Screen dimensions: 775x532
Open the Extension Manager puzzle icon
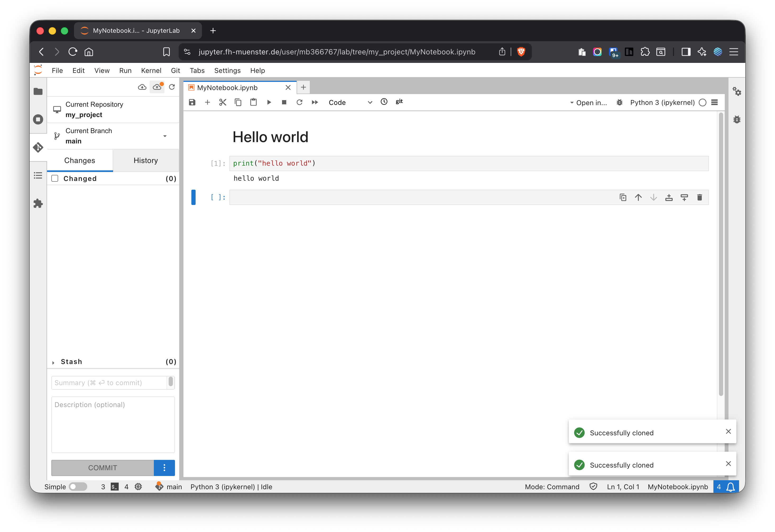click(38, 203)
